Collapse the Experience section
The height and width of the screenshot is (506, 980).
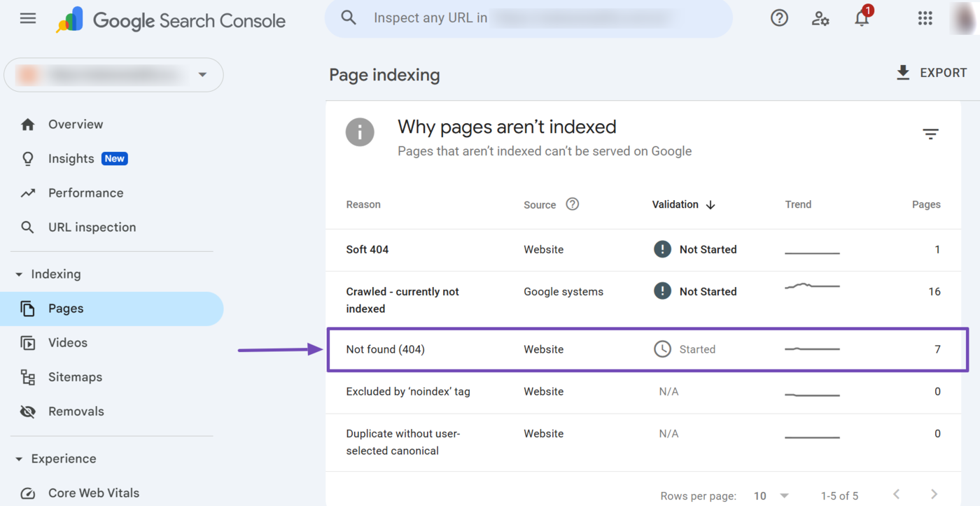pyautogui.click(x=20, y=459)
